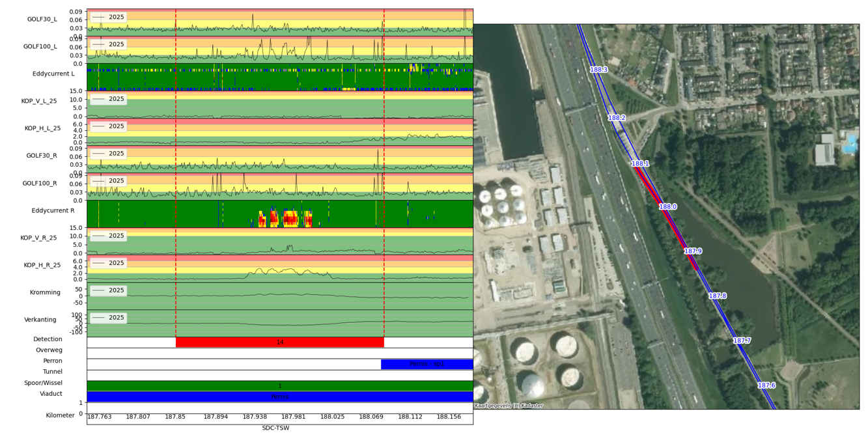This screenshot has height=433, width=868.
Task: Select the GOLF30_R axis label
Action: (42, 156)
